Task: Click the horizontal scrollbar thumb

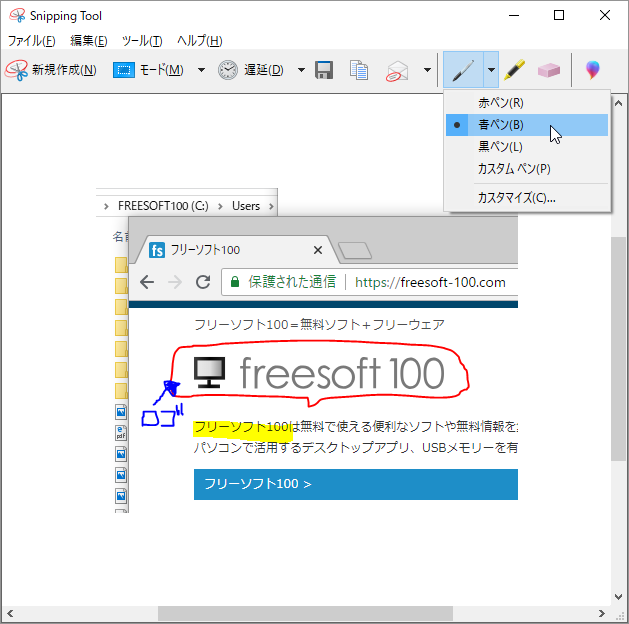Action: tap(305, 614)
